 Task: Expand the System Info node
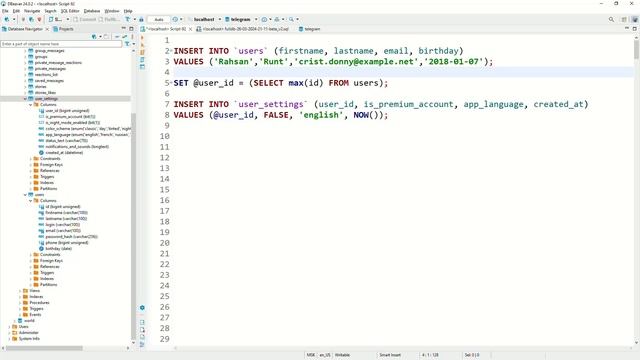click(9, 339)
